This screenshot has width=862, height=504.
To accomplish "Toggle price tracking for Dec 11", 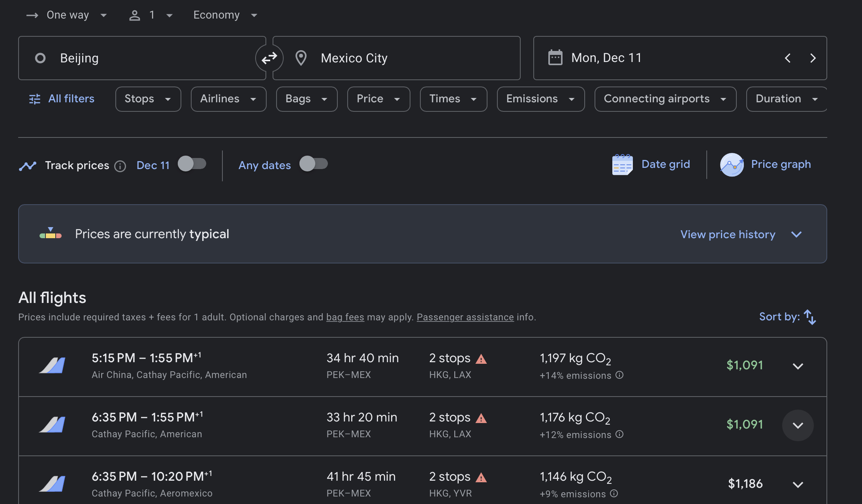I will tap(192, 164).
